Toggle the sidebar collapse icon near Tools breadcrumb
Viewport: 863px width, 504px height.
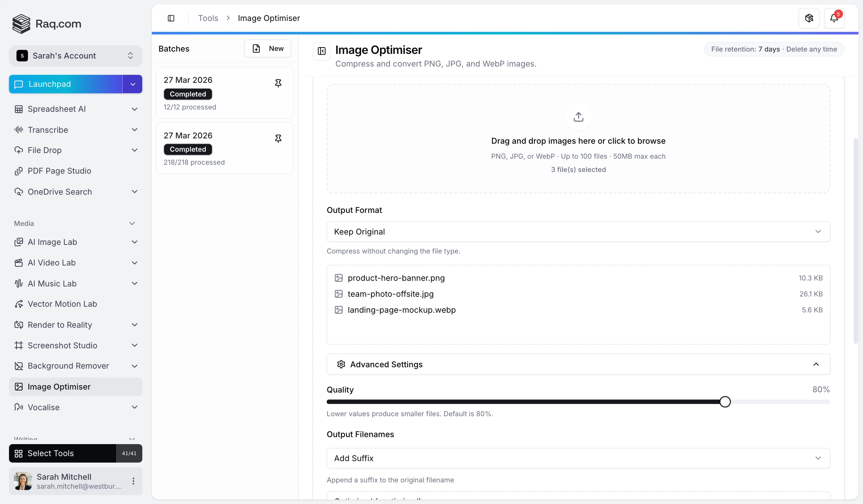pyautogui.click(x=171, y=18)
